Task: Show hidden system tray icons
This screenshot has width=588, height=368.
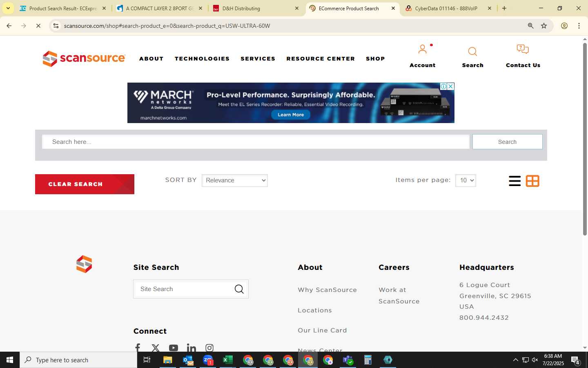Action: pyautogui.click(x=515, y=360)
